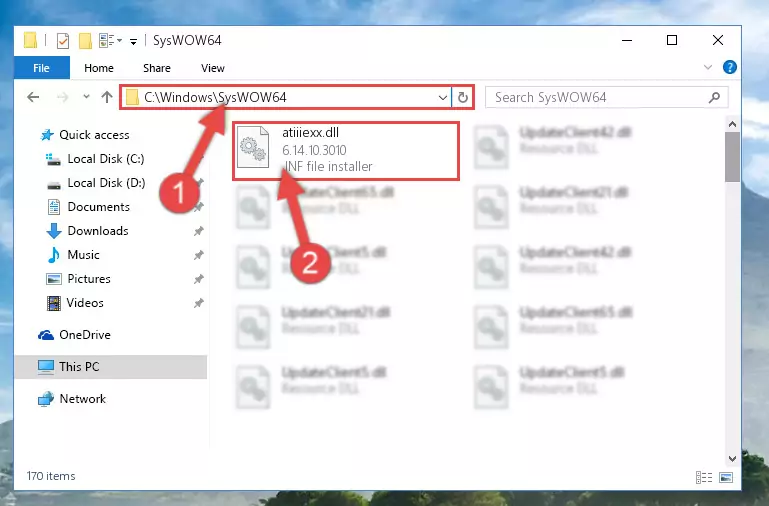Viewport: 769px width, 506px height.
Task: Go back with the Back arrow
Action: tap(33, 97)
